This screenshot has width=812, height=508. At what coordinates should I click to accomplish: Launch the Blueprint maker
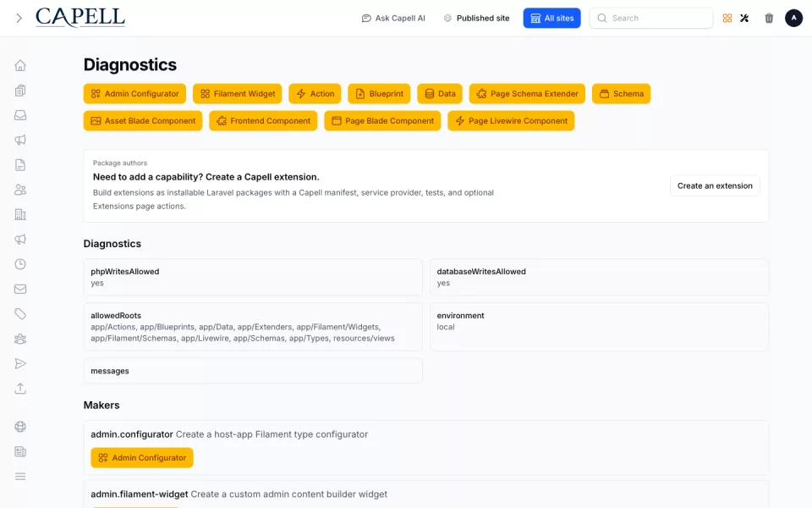point(379,94)
